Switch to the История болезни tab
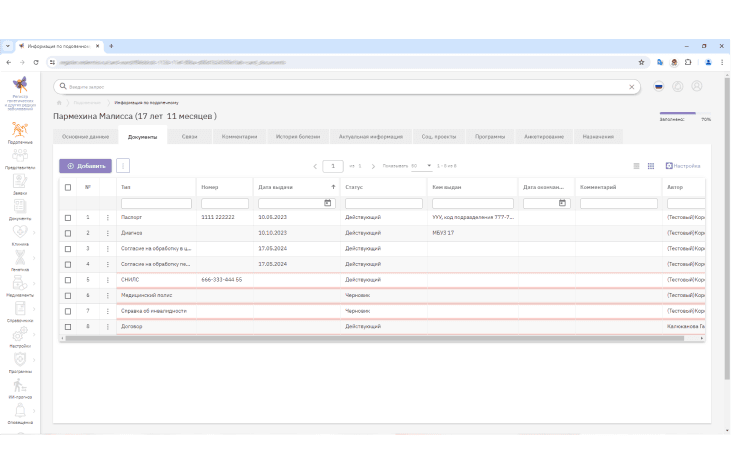 click(x=298, y=137)
